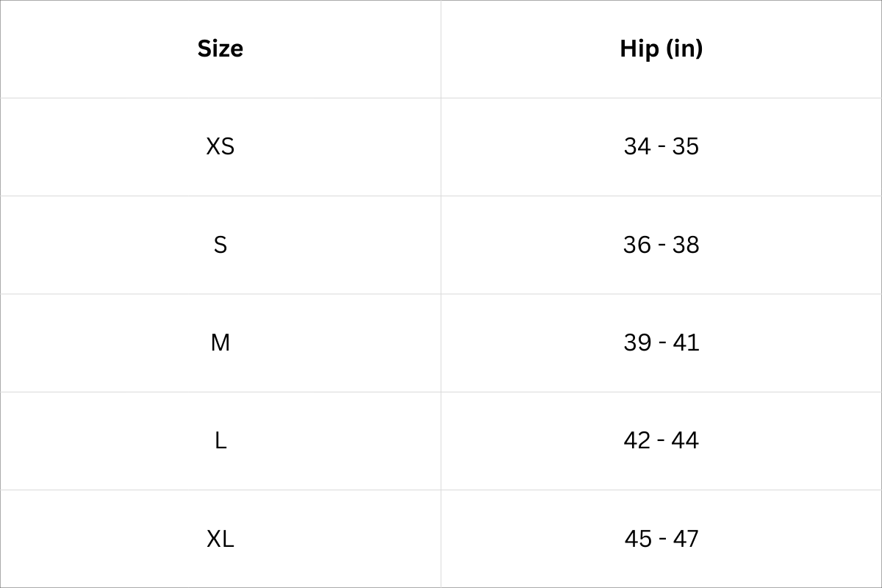
Task: Select the S size cell
Action: point(220,244)
